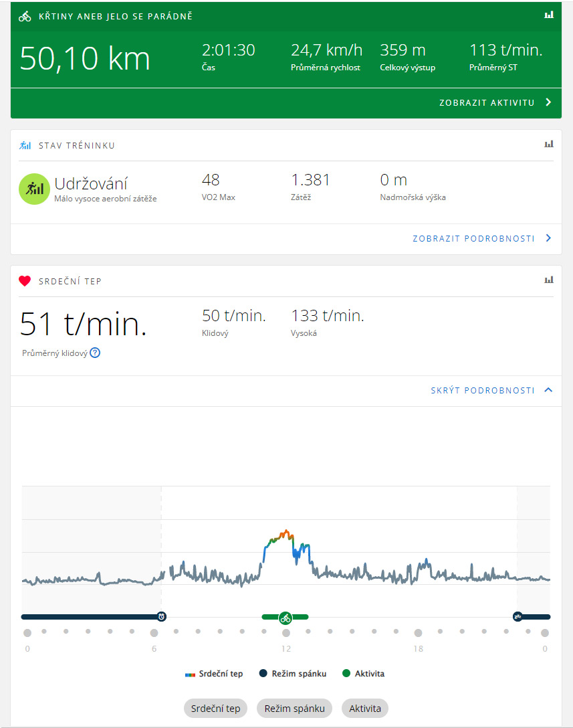573x728 pixels.
Task: Open the Průměrný klidový help question mark
Action: [95, 353]
